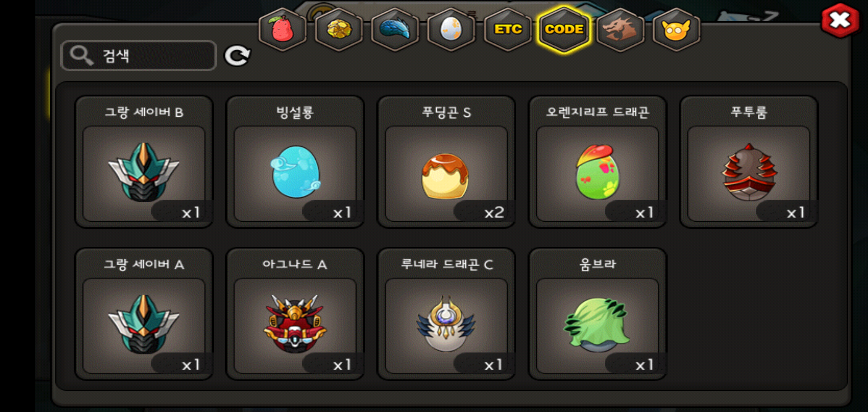Select the 그랑 세이버 B helmet item
868x412 pixels.
coord(144,162)
